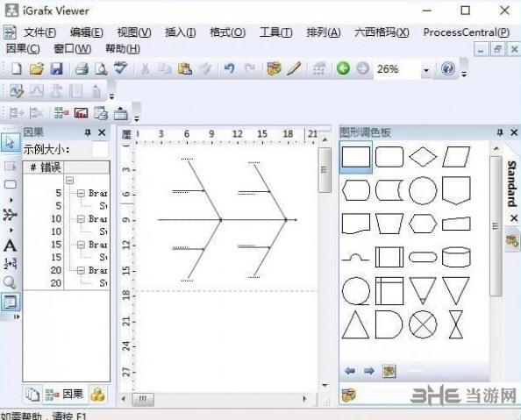The image size is (521, 420).
Task: Toggle the highlighted panel tool at the toolbox bottom
Action: point(11,302)
